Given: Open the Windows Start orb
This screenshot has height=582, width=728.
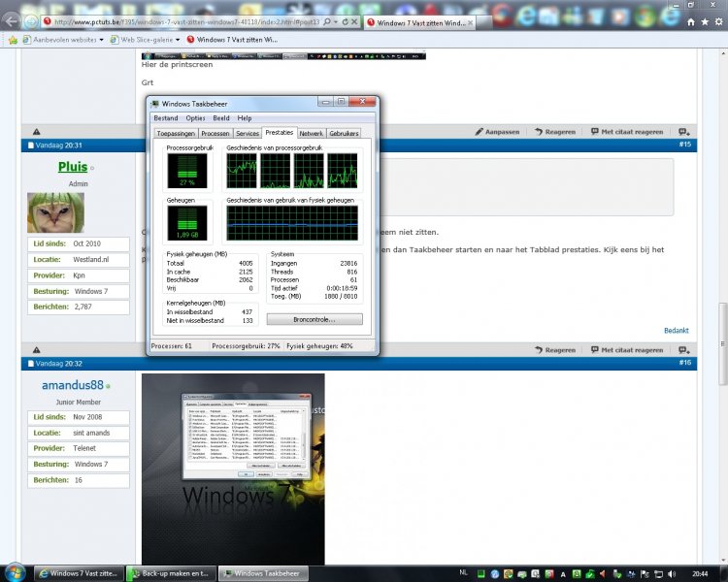Looking at the screenshot, I should pyautogui.click(x=15, y=573).
